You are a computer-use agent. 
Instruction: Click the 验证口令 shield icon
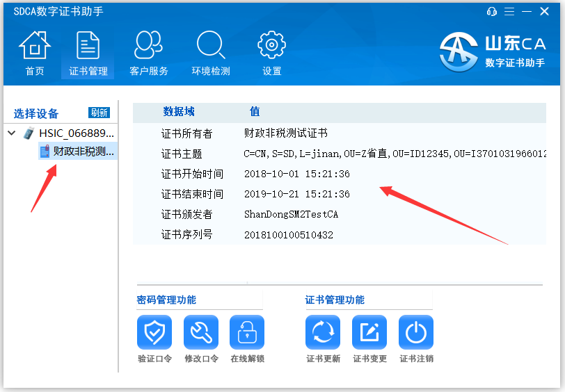[154, 332]
